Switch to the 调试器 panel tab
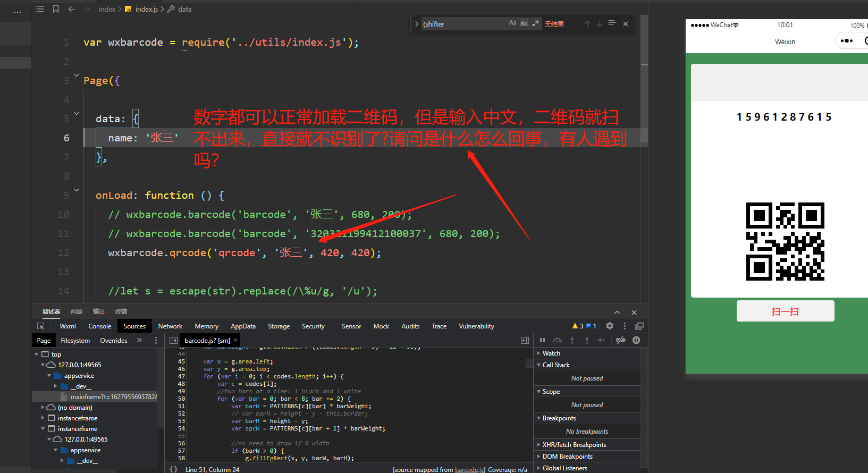Image resolution: width=868 pixels, height=473 pixels. [51, 311]
